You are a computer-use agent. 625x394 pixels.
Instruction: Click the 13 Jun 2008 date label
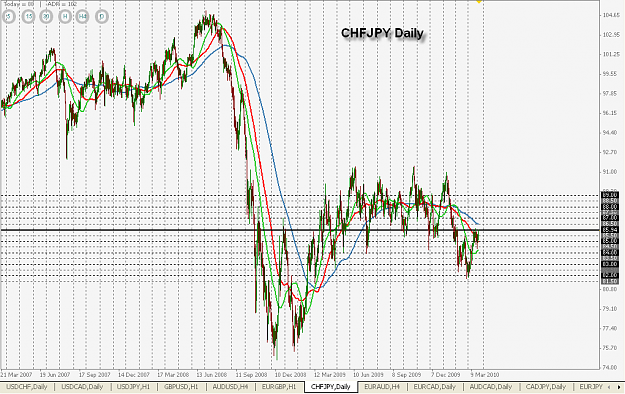(x=211, y=375)
